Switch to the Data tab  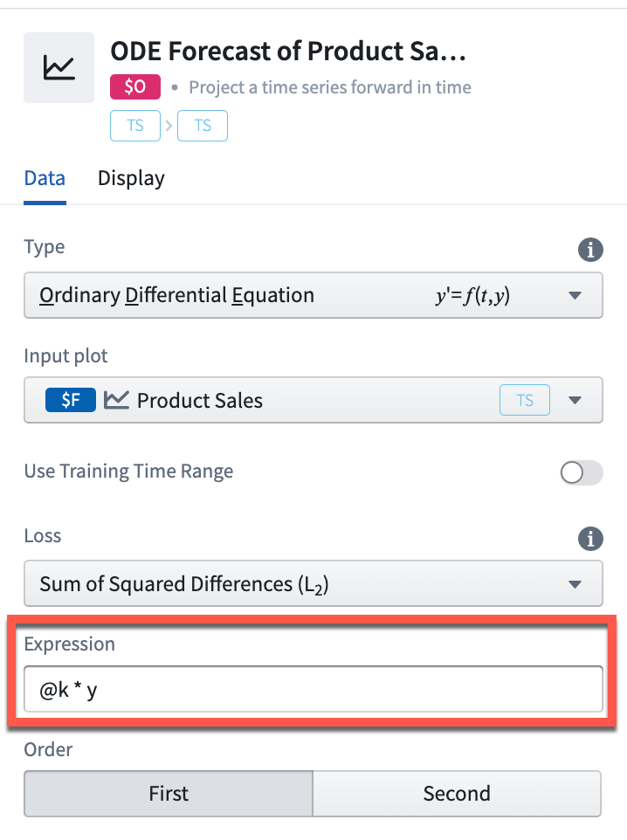[45, 178]
